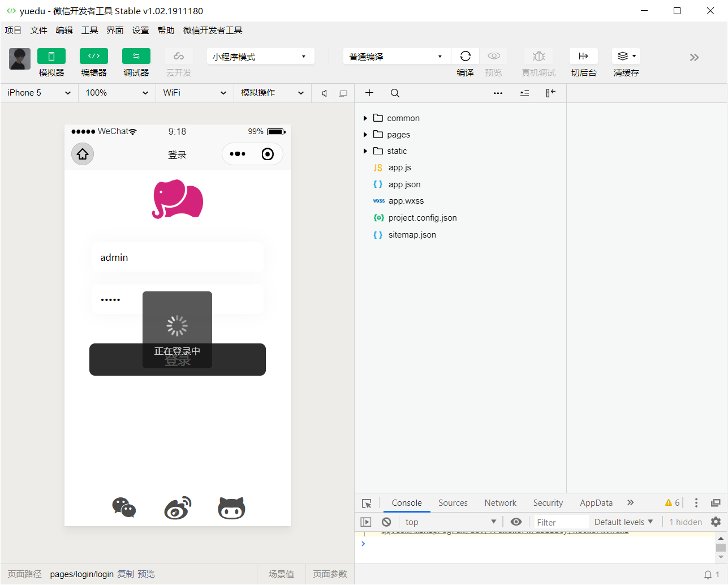Open console settings gear icon

click(716, 522)
